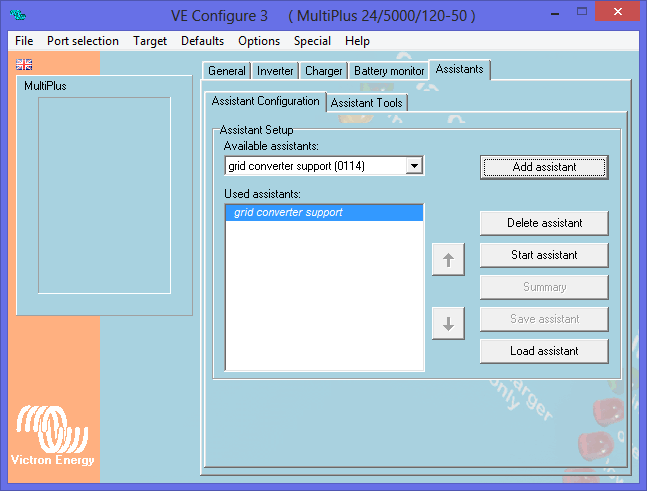Select grid converter support in used assistants
Viewport: 647px width, 491px height.
point(288,213)
